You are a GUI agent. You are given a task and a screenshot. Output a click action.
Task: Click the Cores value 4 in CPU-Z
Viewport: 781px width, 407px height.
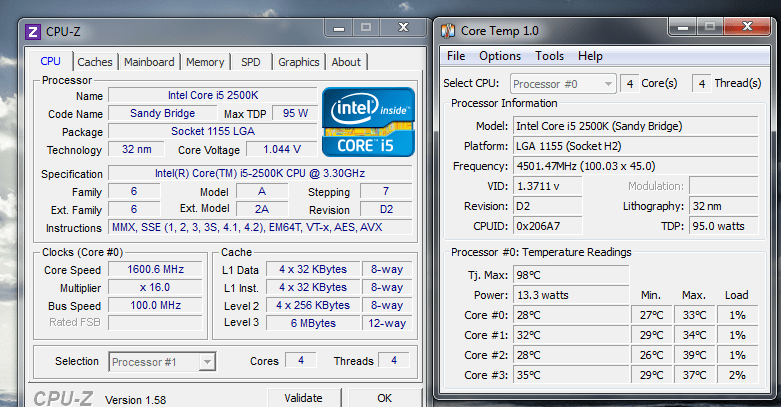(301, 360)
